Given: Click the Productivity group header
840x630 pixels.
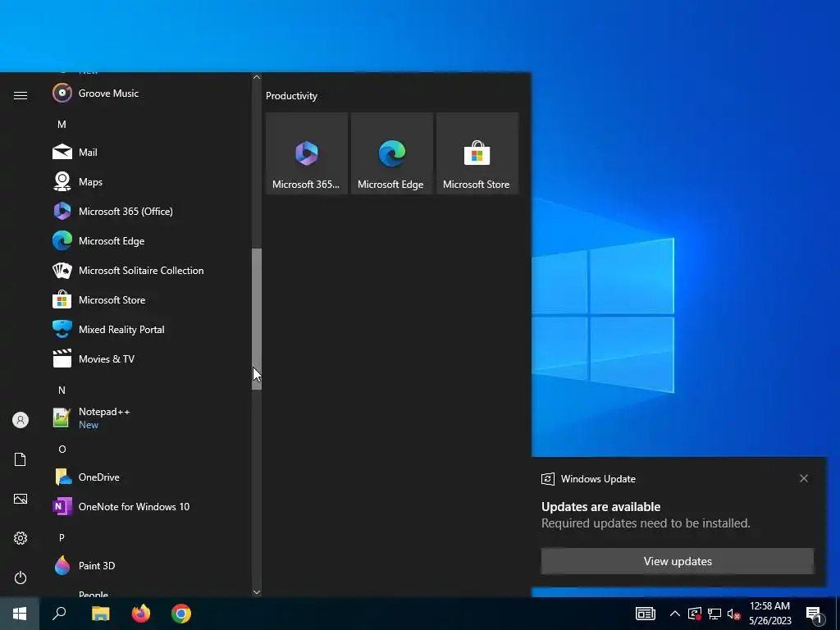Looking at the screenshot, I should [x=291, y=96].
